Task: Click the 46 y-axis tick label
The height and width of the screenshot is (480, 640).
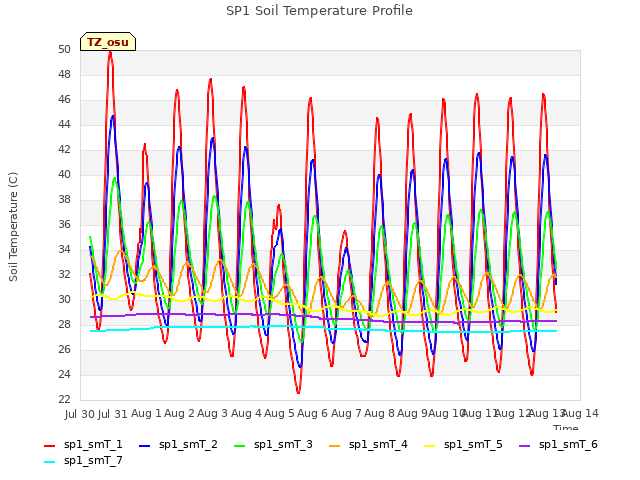Action: pos(64,99)
